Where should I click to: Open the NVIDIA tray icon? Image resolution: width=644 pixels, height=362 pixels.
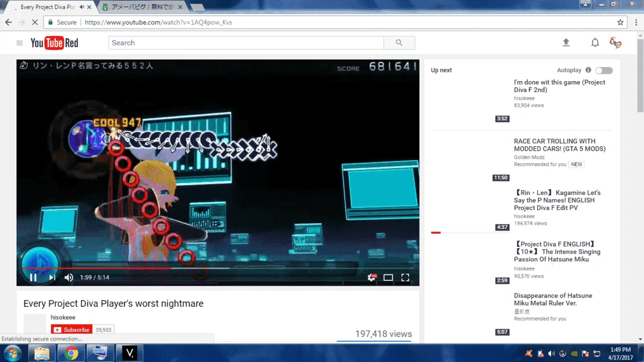tap(575, 353)
